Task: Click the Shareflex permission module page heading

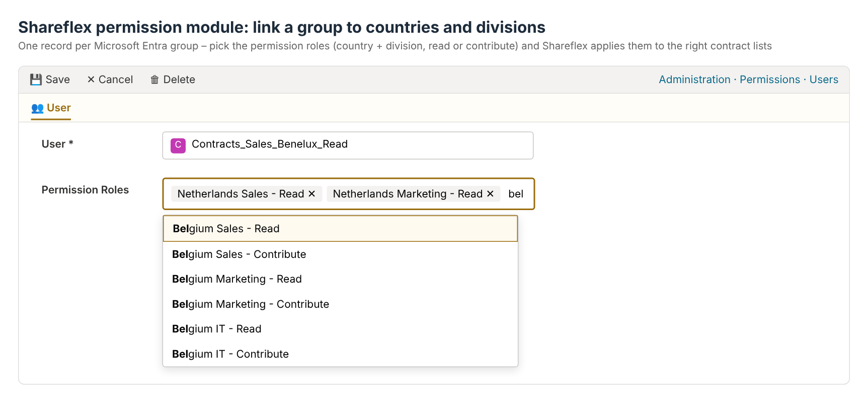Action: pyautogui.click(x=282, y=27)
